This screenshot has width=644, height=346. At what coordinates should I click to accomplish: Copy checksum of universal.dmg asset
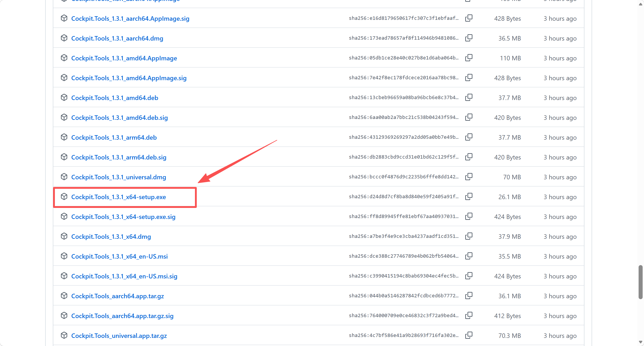tap(469, 177)
